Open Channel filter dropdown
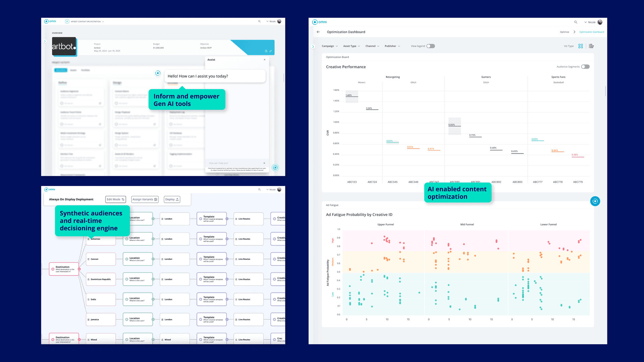644x362 pixels. (372, 46)
